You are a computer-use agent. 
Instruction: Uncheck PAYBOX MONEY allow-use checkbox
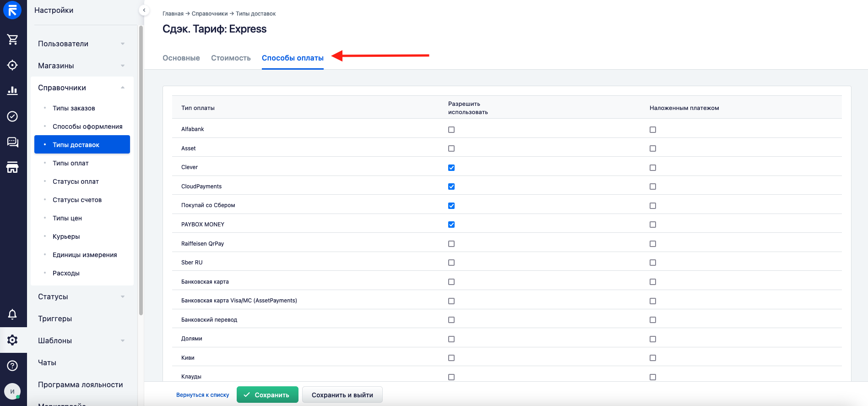(451, 225)
